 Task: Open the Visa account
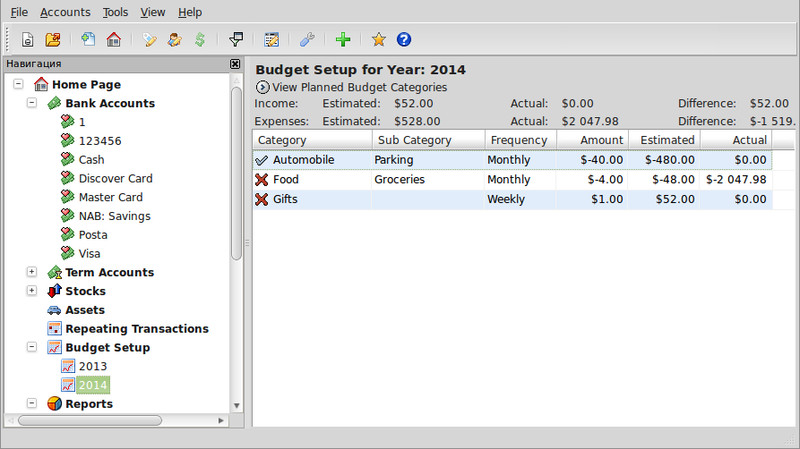point(89,254)
